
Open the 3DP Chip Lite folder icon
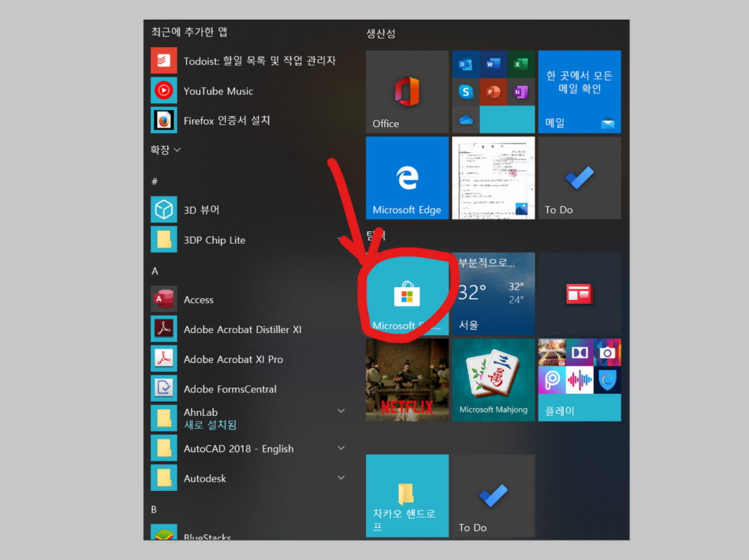[164, 240]
